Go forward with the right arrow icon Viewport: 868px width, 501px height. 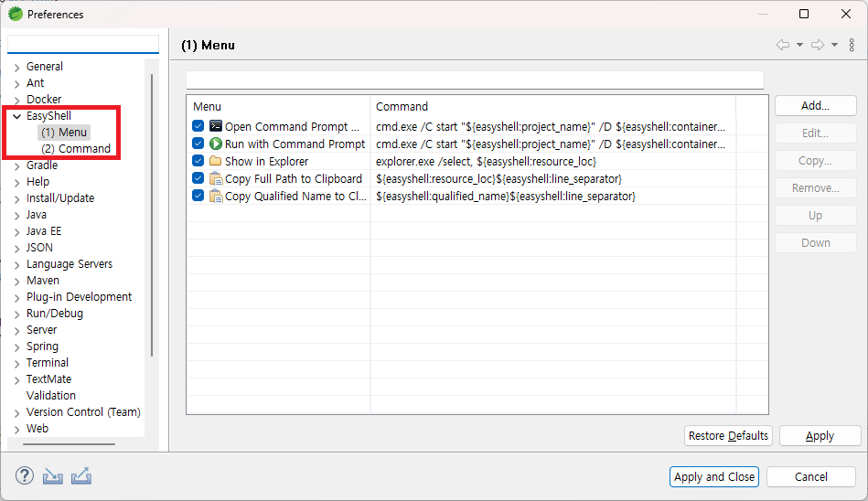tap(818, 45)
